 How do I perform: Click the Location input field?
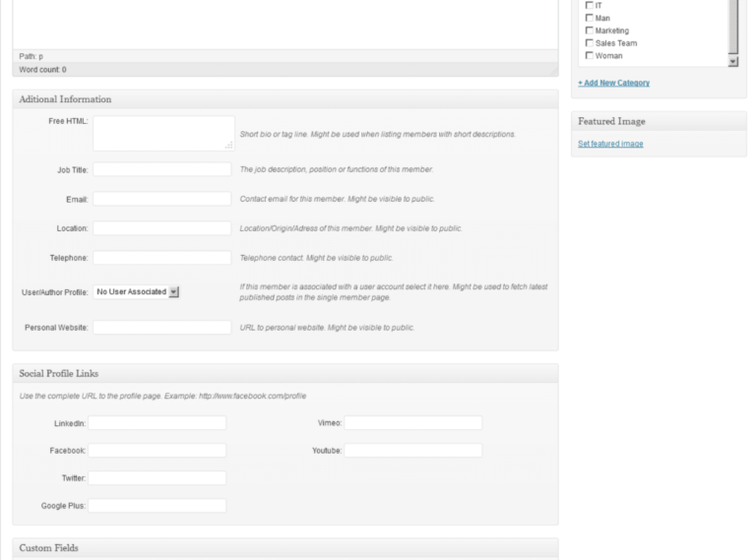coord(162,228)
